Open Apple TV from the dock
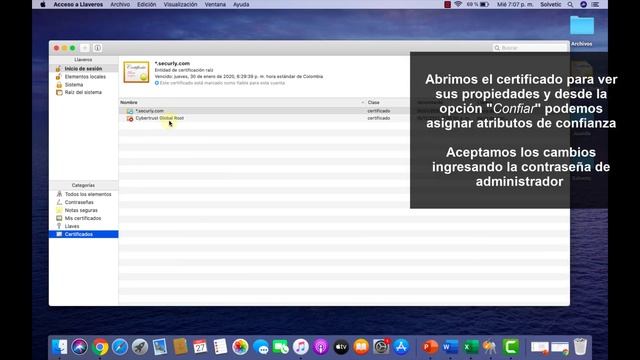 341,347
